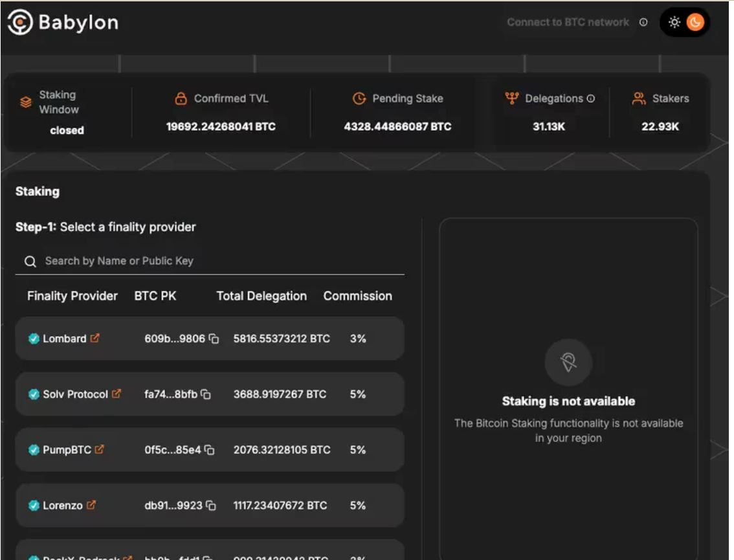Open Lorenzo external link icon
The height and width of the screenshot is (560, 734).
point(91,505)
